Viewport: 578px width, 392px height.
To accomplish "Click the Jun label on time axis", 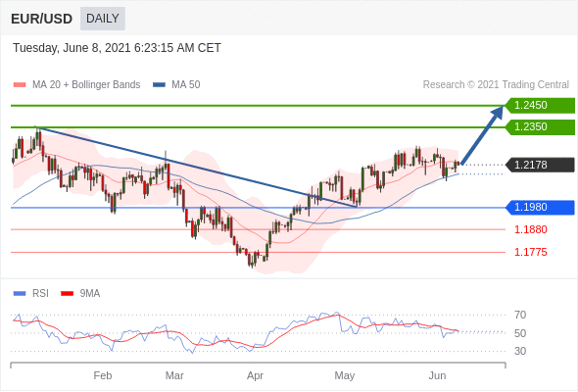I will tap(437, 375).
